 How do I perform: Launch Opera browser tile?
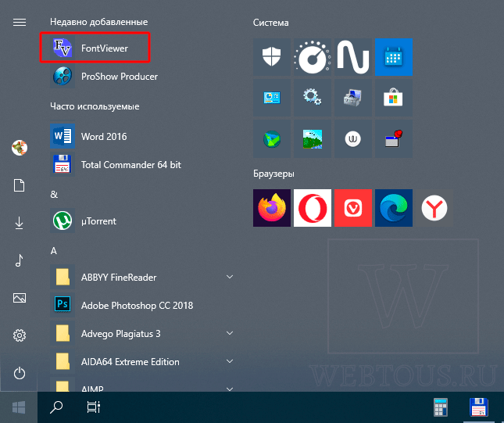pos(312,208)
